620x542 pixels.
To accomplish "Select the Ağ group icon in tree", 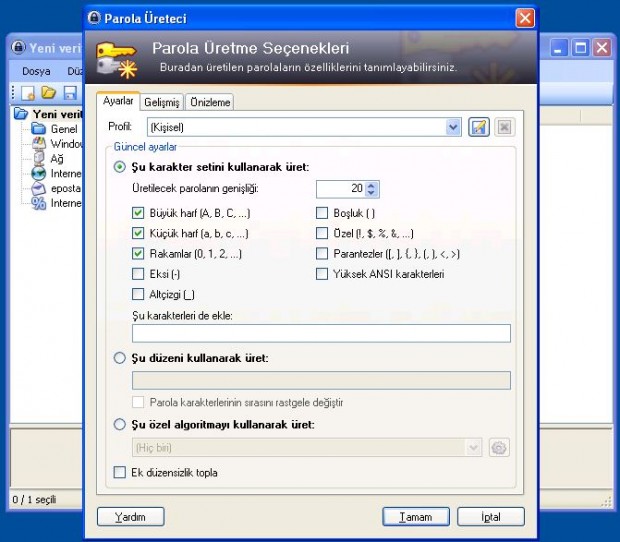I will 39,159.
